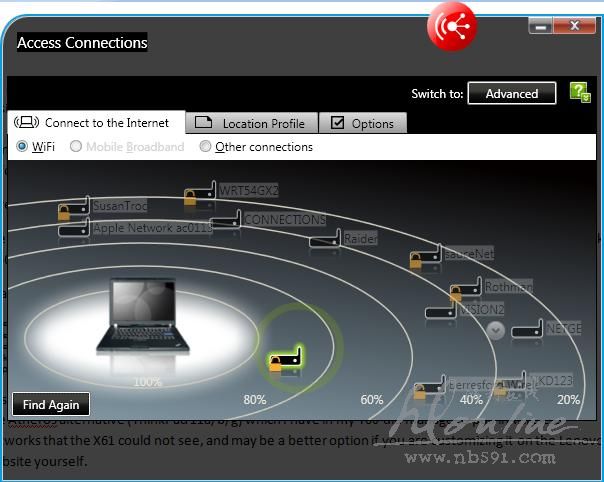Viewport: 604px width, 482px height.
Task: Open help with the green question mark icon
Action: coord(580,93)
